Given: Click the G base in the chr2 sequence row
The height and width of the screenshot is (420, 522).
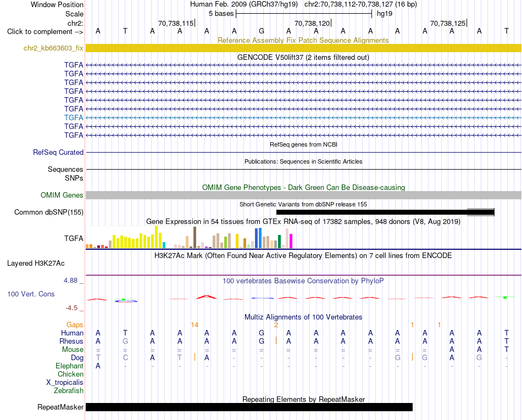Looking at the screenshot, I should tap(262, 31).
